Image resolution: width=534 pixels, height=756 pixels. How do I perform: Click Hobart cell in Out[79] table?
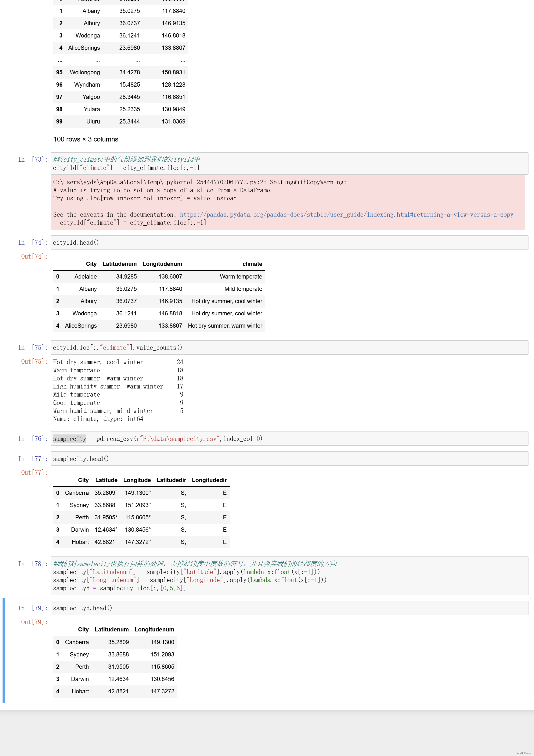pyautogui.click(x=80, y=691)
